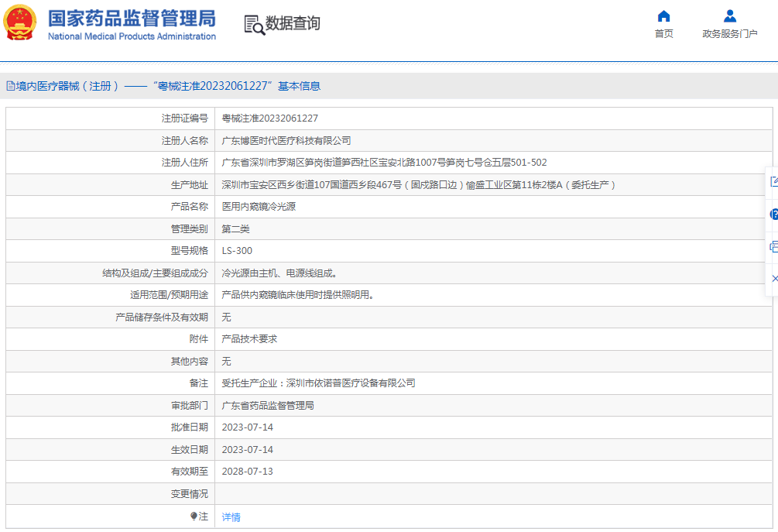
Task: Click the 国家药品监督管理局 title
Action: (x=132, y=19)
